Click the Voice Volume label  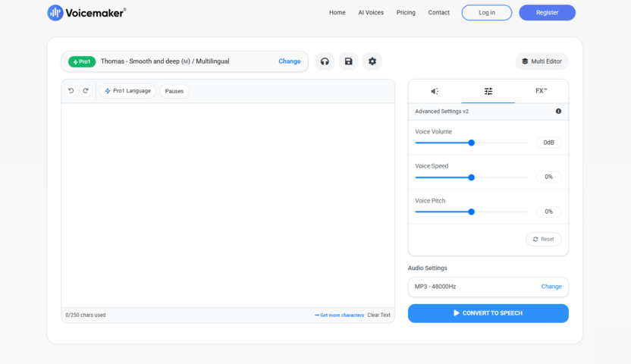coord(433,132)
